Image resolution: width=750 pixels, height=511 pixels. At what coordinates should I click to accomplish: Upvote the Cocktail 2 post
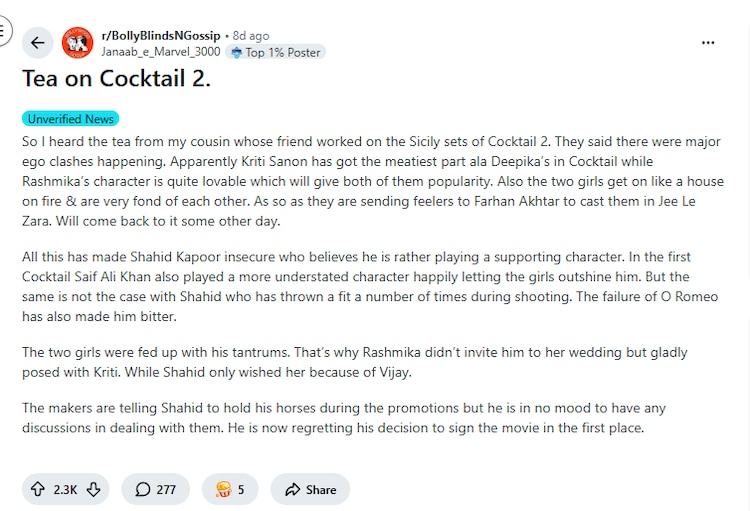tap(38, 489)
